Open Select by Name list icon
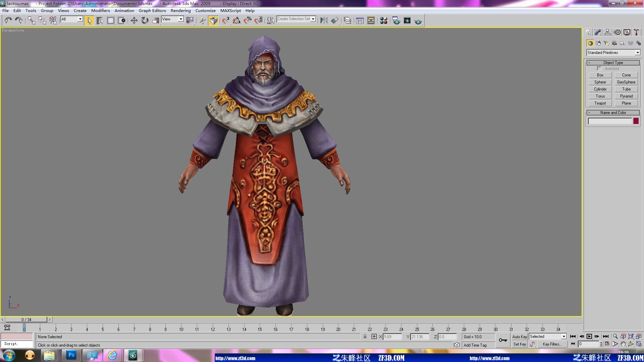This screenshot has width=644, height=362. (x=100, y=20)
